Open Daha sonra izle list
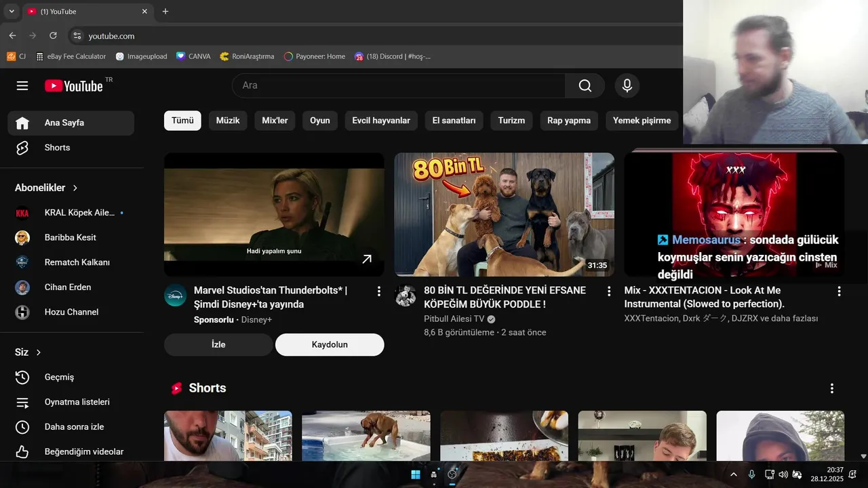This screenshot has height=488, width=868. pos(71,427)
